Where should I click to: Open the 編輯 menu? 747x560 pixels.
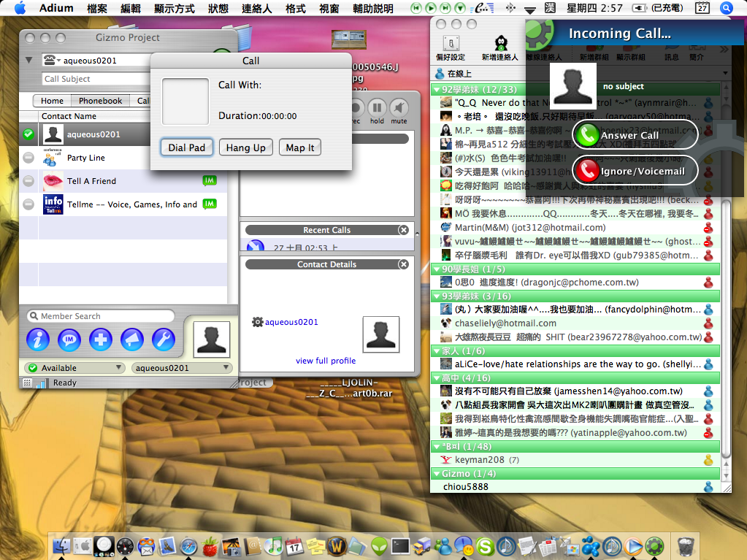[130, 8]
